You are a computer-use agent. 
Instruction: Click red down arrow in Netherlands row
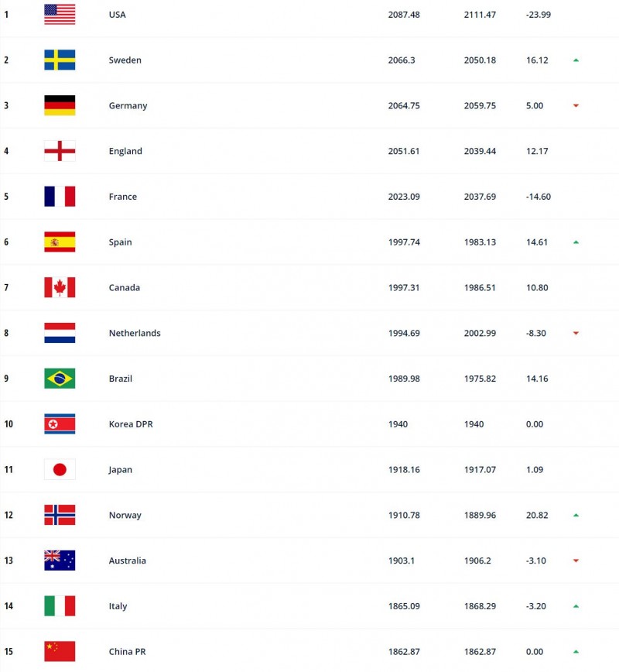[576, 334]
